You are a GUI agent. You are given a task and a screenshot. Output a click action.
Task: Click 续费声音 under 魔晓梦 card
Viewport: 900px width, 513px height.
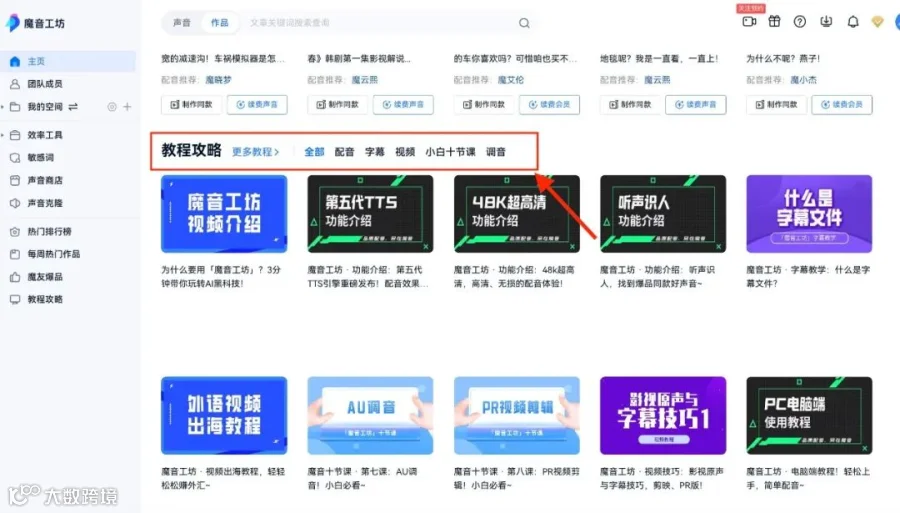(x=257, y=104)
